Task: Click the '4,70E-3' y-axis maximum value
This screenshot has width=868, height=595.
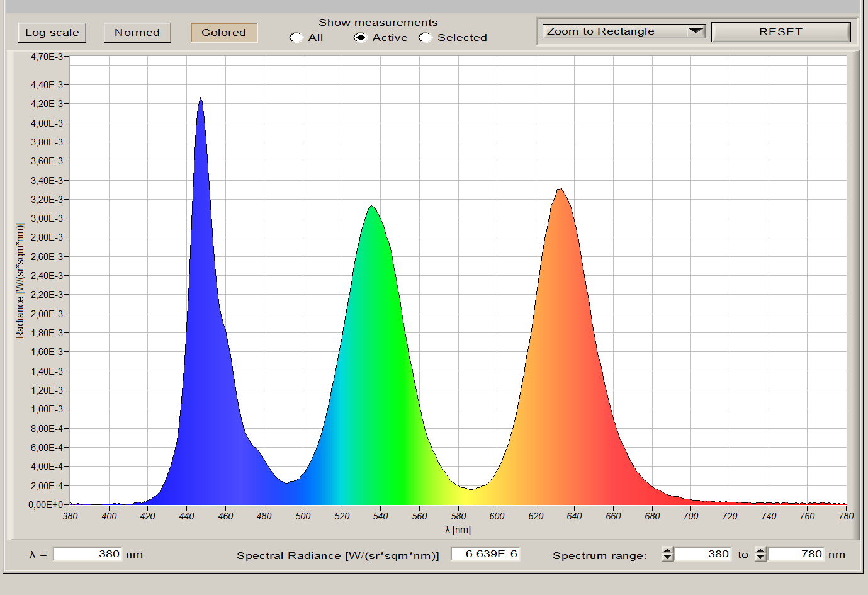Action: click(47, 57)
